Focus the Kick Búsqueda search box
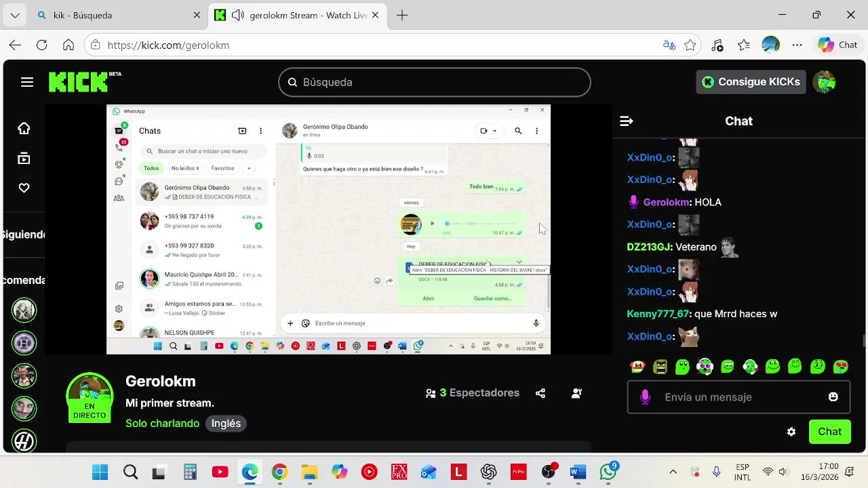This screenshot has height=488, width=868. (434, 82)
